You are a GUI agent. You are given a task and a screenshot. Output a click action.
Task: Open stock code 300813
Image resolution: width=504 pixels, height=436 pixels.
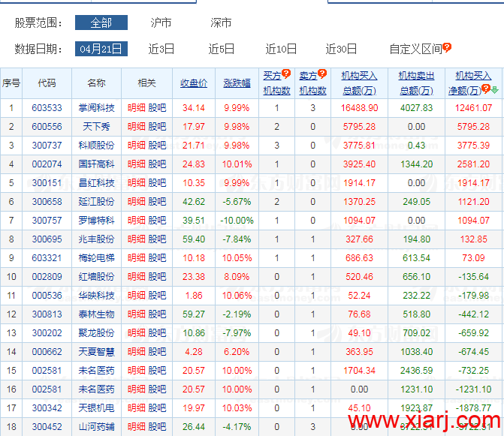[x=47, y=314]
